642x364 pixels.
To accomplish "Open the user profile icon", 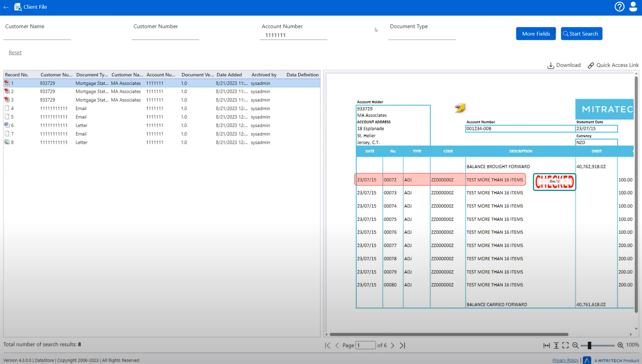I will [x=633, y=7].
